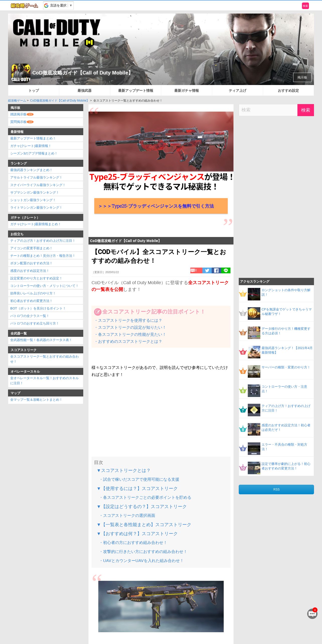This screenshot has width=322, height=644.
Task: Open 最新アップデート情報まとめ sidebar link
Action: [33, 138]
